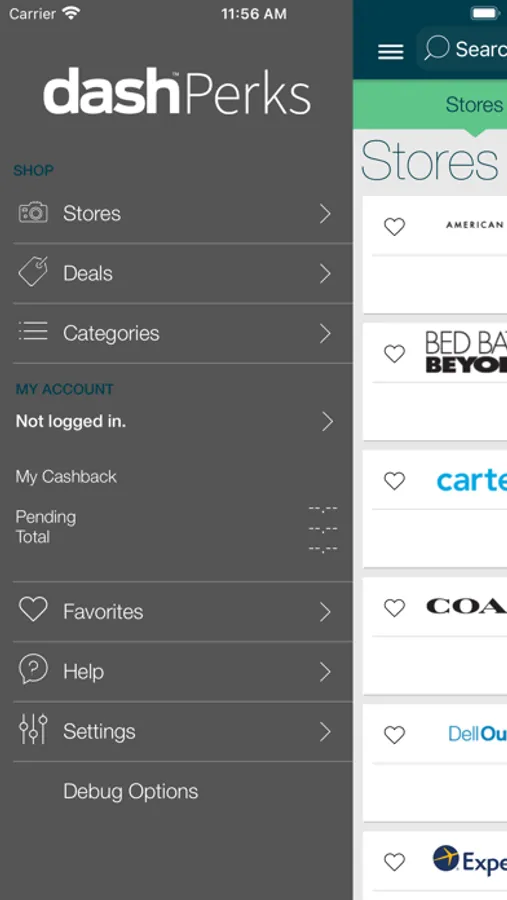Click the Help question bubble icon
Screen dimensions: 507x900
click(x=33, y=670)
